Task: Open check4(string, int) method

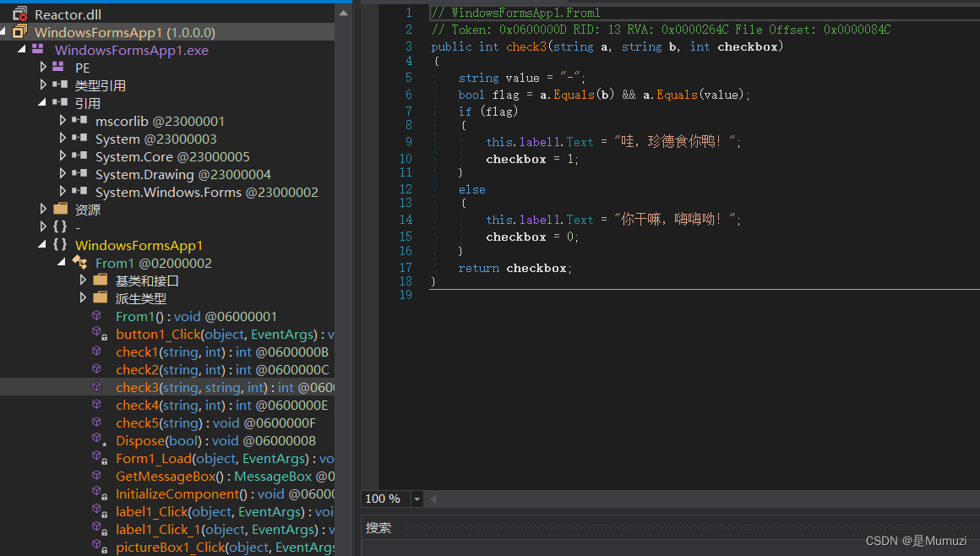Action: 222,406
